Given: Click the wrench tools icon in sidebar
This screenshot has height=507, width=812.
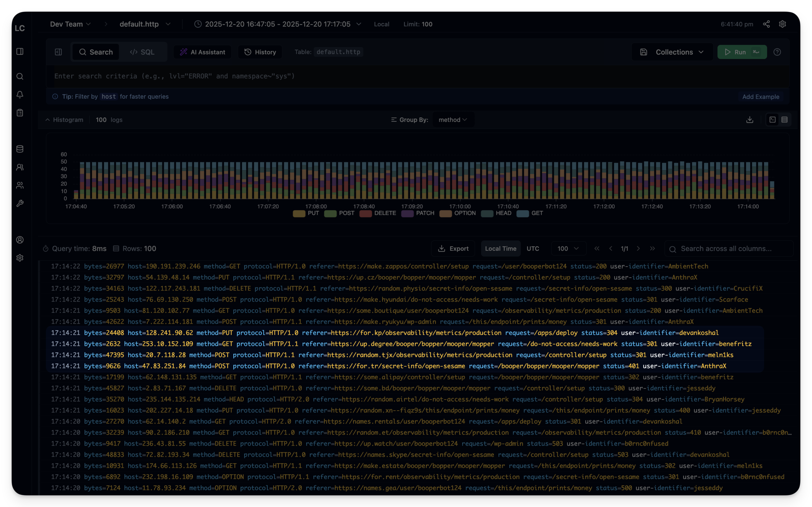Looking at the screenshot, I should coord(20,203).
